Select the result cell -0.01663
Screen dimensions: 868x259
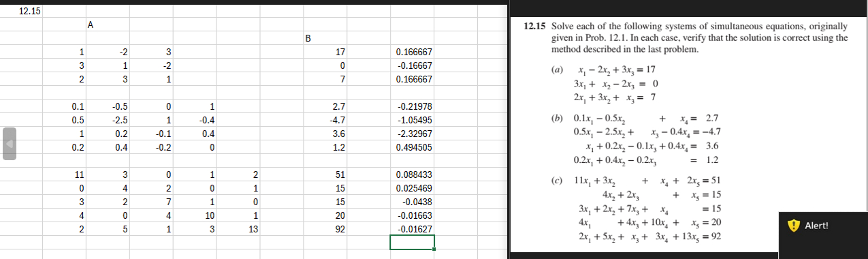pos(413,215)
